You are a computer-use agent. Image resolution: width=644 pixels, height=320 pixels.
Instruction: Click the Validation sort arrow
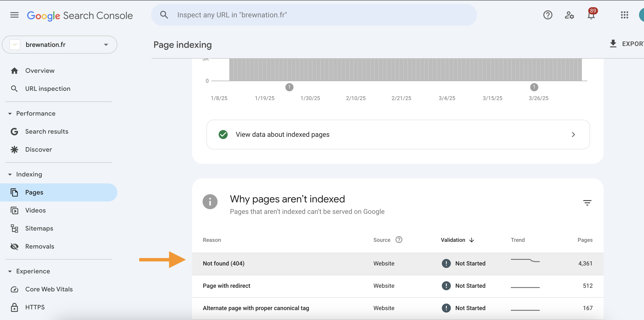(x=472, y=240)
